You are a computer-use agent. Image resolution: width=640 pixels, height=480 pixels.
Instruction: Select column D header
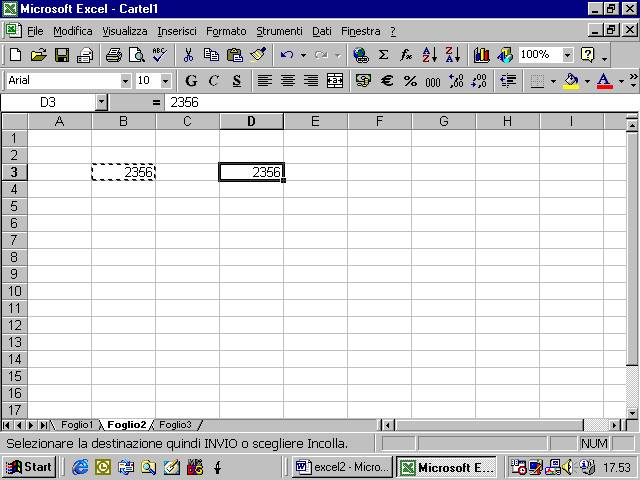pos(251,121)
